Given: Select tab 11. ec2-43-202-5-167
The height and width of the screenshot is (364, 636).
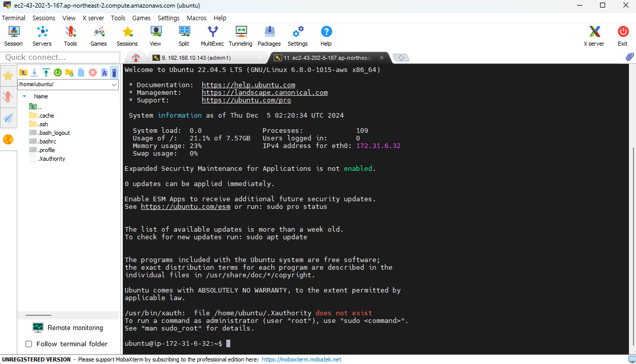Looking at the screenshot, I should 329,58.
